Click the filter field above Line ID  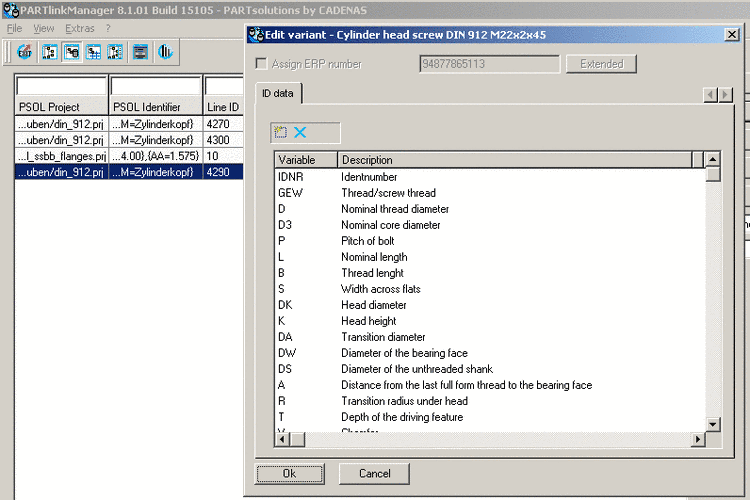point(224,86)
